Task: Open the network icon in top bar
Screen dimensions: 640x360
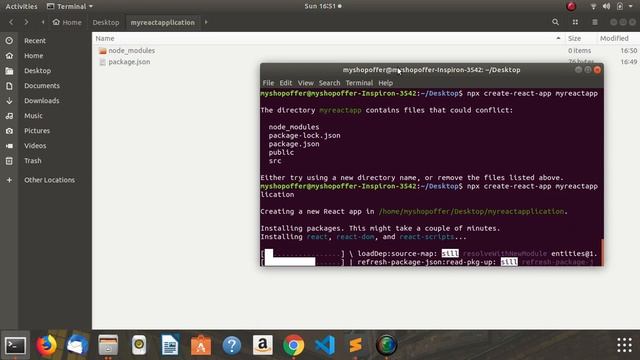Action: 593,6
